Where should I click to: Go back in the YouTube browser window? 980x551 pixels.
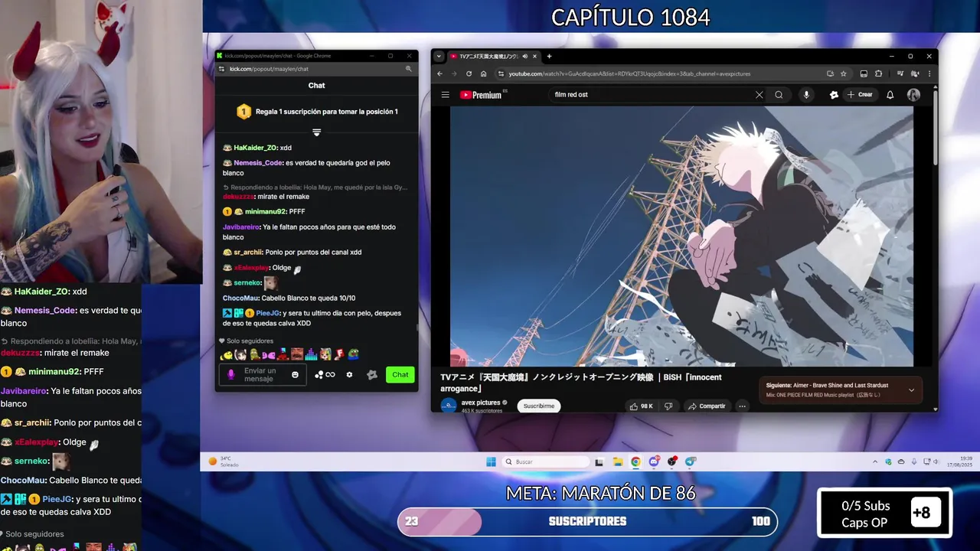coord(439,73)
